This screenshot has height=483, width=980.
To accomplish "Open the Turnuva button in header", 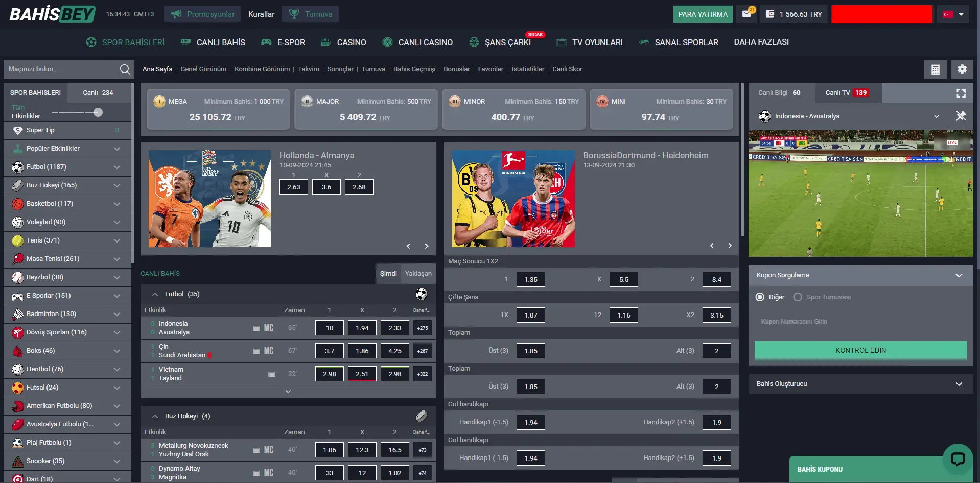I will tap(310, 14).
